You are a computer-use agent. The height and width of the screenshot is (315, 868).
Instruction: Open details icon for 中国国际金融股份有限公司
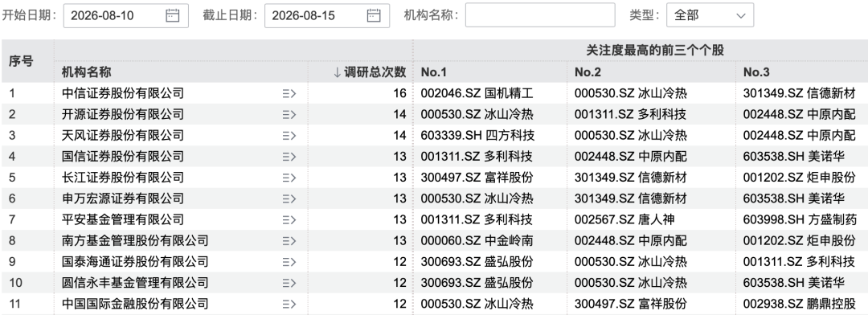tap(289, 304)
